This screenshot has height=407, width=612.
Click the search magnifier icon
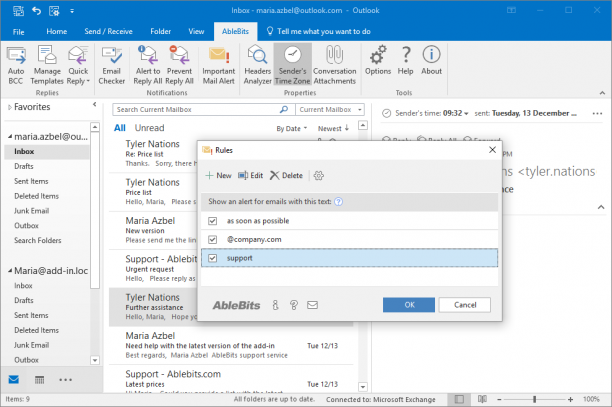[x=284, y=109]
